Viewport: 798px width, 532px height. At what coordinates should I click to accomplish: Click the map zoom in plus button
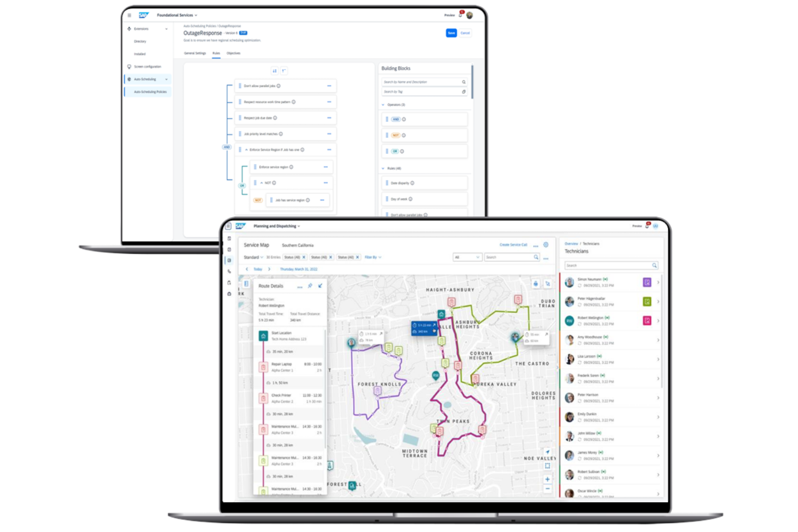click(x=547, y=479)
